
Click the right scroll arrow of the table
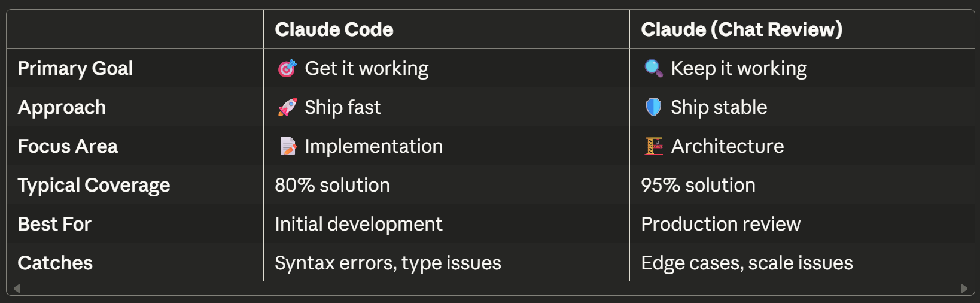click(964, 288)
